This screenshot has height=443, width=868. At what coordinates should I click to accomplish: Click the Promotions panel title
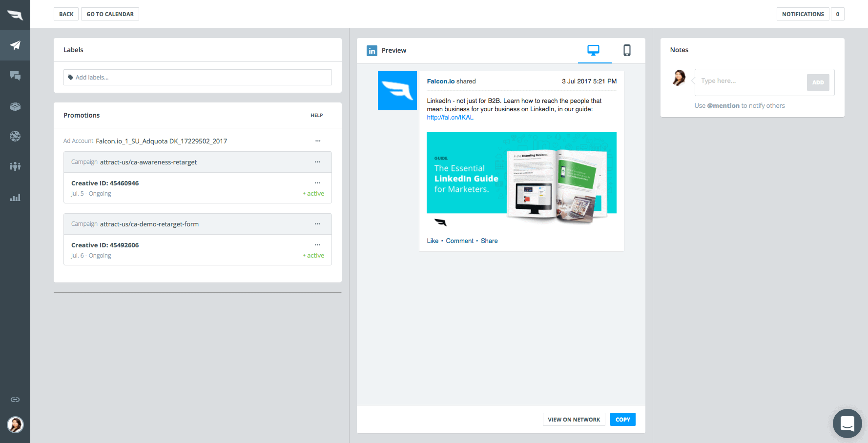pos(82,116)
